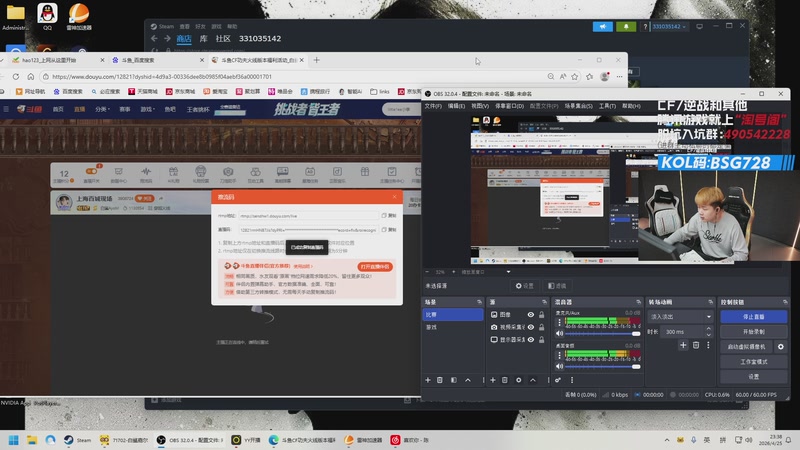Click 停止直播 button in OBS
The width and height of the screenshot is (800, 450).
point(753,317)
